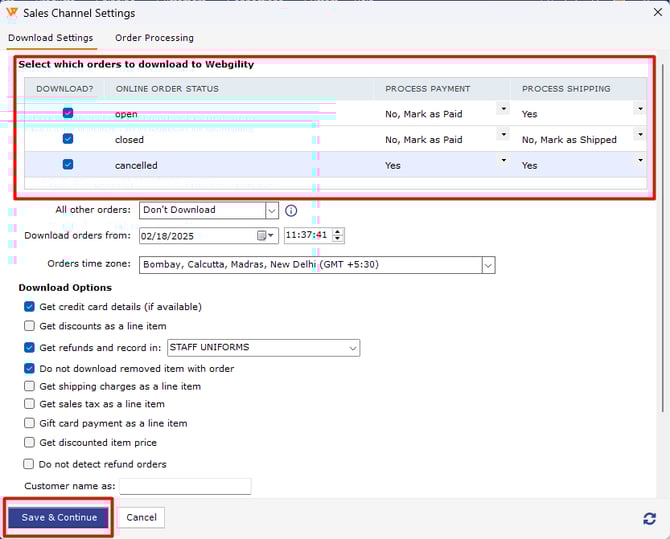Enable Get discounts as a line item
The image size is (670, 539).
[29, 326]
